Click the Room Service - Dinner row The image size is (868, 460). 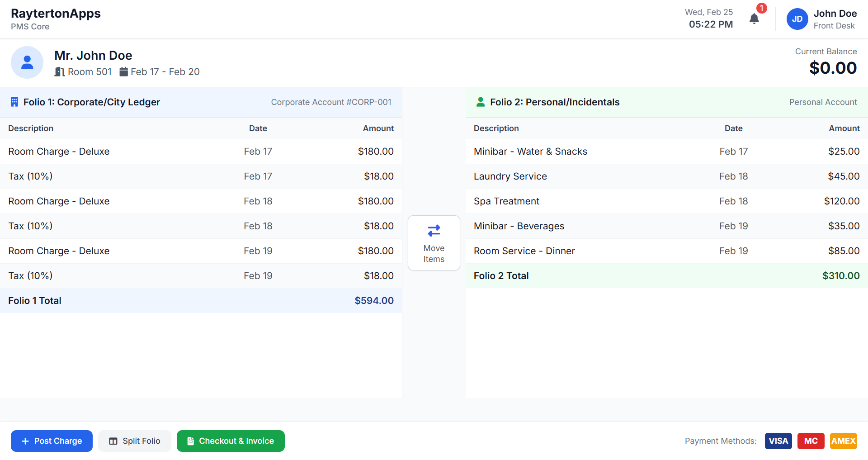(666, 251)
